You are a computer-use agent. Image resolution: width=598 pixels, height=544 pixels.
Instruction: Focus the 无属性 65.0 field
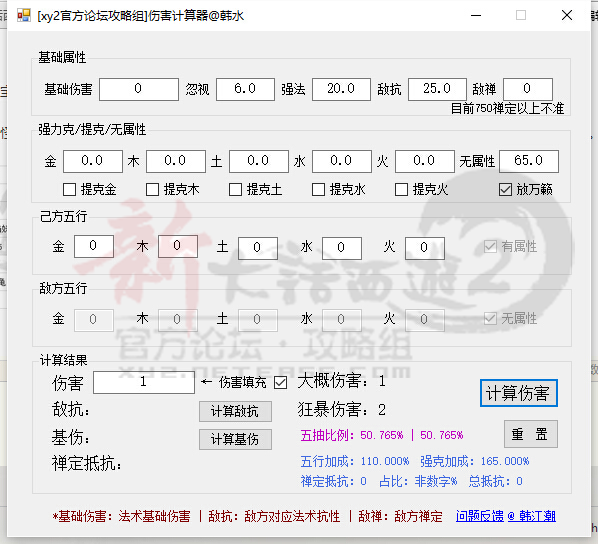pos(529,161)
